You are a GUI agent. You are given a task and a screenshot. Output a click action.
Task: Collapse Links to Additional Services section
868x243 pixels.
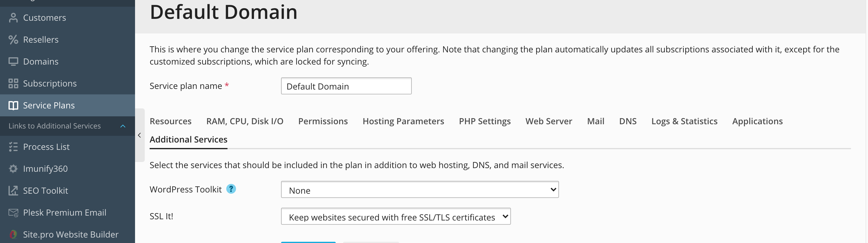click(x=123, y=126)
